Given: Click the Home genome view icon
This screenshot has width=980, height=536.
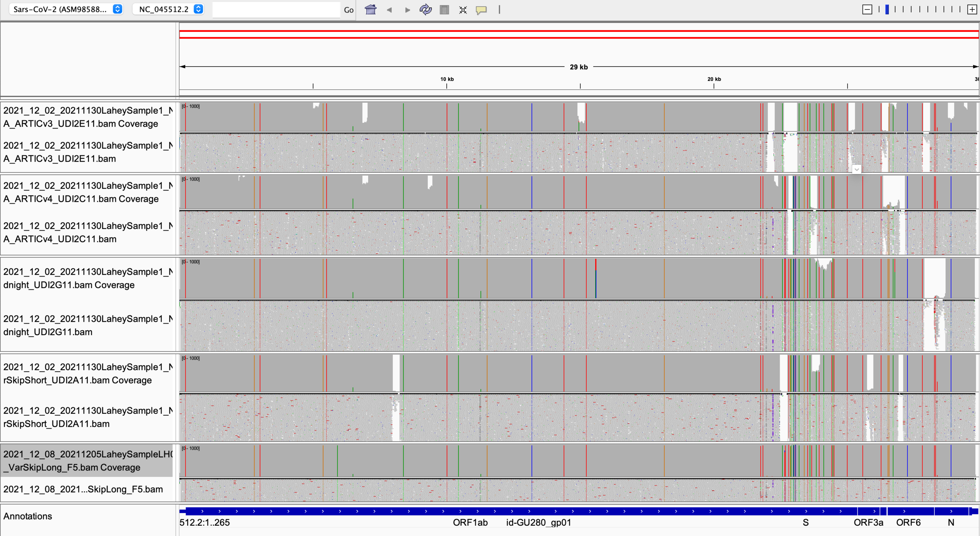Looking at the screenshot, I should 371,10.
